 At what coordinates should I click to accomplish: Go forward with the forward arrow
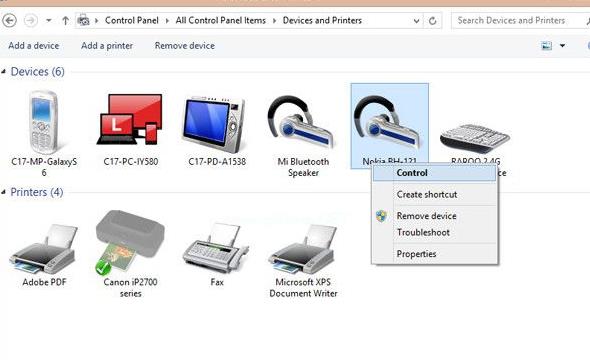tap(31, 20)
